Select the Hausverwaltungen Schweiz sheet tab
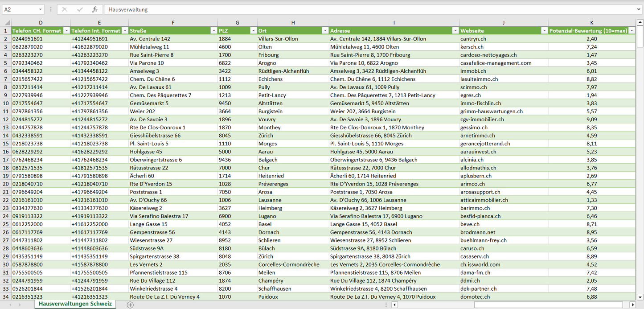Viewport: 644px width, 309px height. [x=75, y=304]
